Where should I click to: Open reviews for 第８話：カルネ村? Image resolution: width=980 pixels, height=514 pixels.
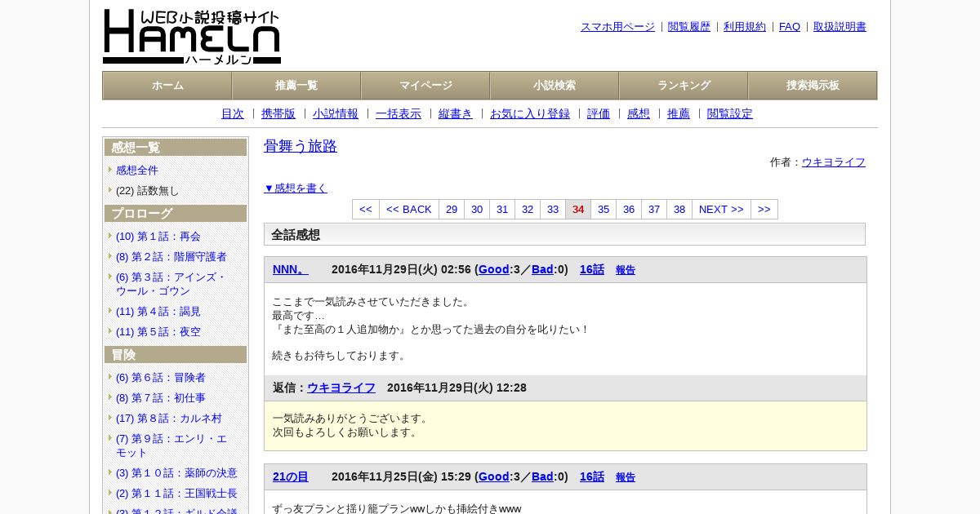click(169, 418)
